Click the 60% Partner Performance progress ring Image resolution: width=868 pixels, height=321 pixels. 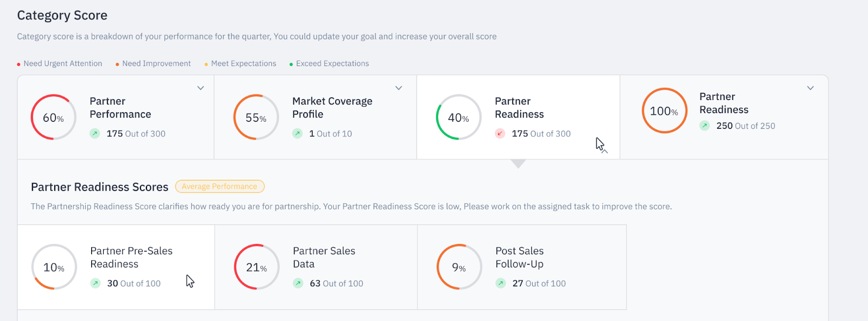(x=53, y=117)
